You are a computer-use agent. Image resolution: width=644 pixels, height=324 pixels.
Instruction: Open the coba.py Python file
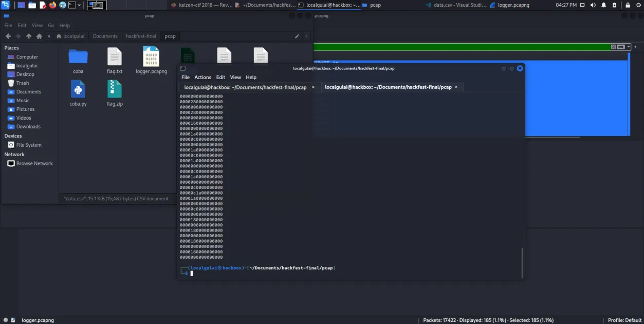pos(78,93)
